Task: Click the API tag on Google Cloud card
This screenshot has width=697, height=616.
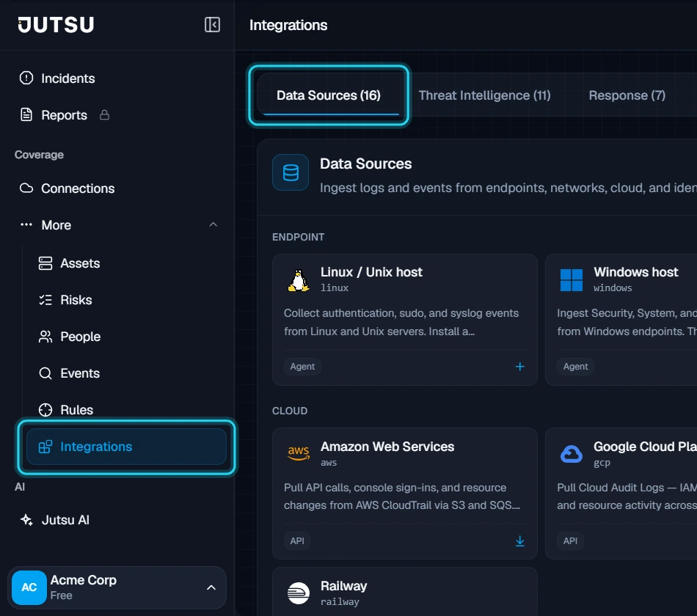Action: [x=570, y=541]
